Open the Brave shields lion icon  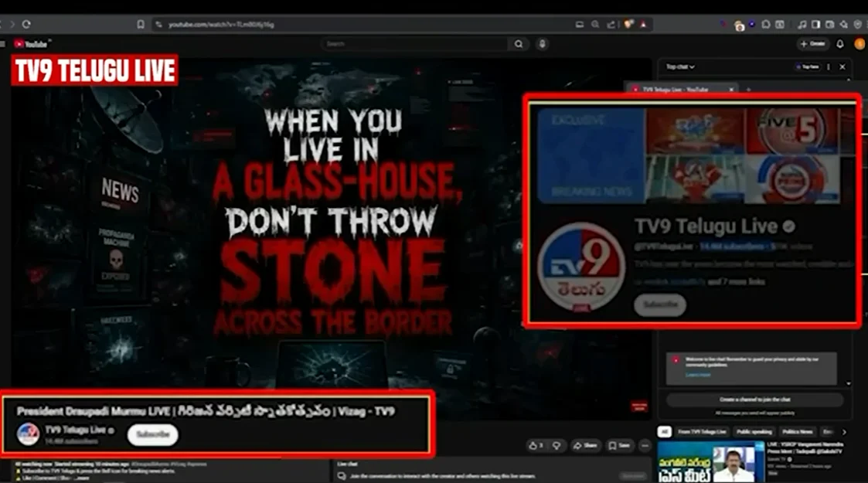coord(628,25)
